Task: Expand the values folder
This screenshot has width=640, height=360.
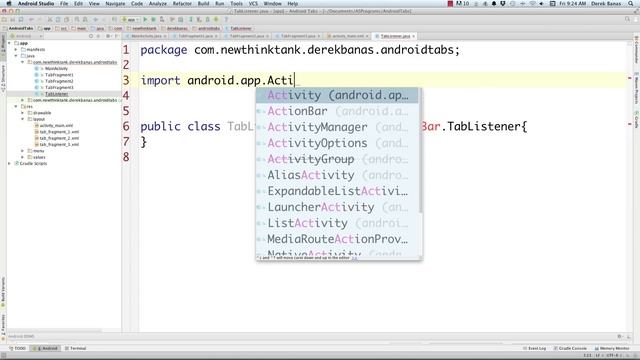Action: (23, 157)
